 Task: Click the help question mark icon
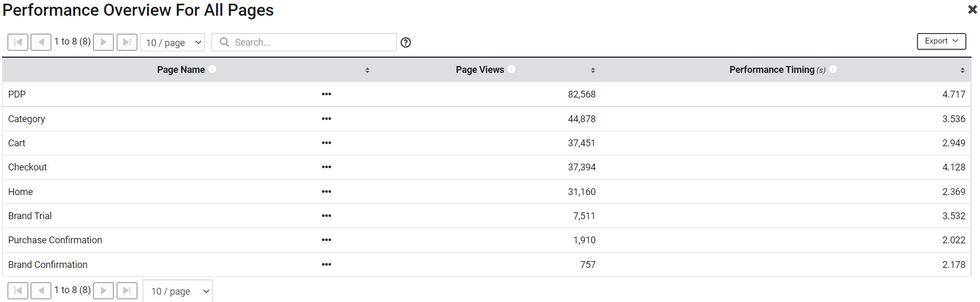click(406, 42)
